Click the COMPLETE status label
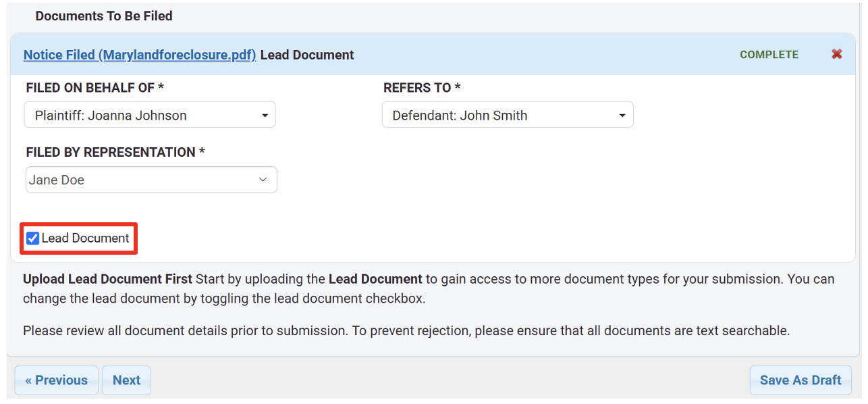868x404 pixels. [769, 54]
